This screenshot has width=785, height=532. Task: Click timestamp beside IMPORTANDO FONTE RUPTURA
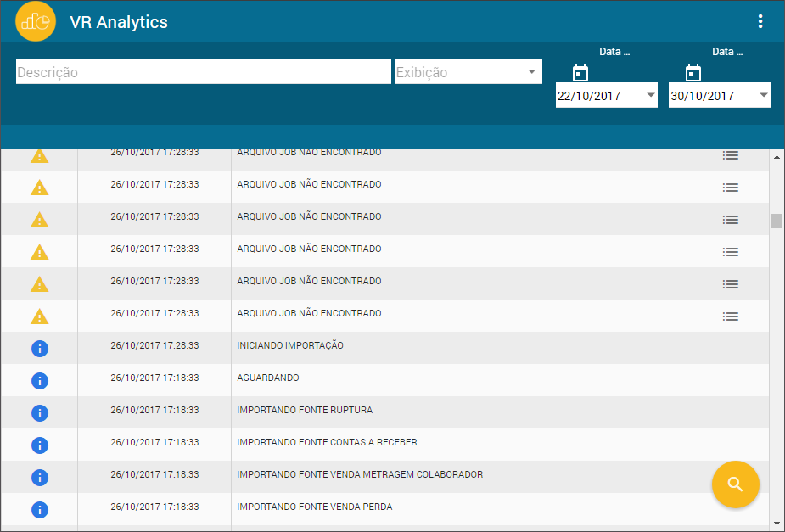[x=154, y=410]
